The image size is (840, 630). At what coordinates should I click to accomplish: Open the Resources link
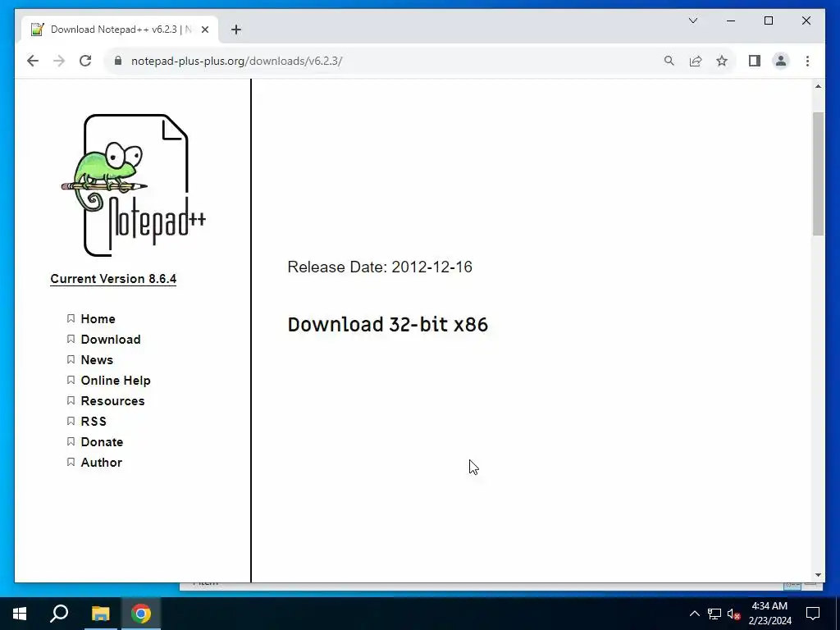tap(112, 400)
